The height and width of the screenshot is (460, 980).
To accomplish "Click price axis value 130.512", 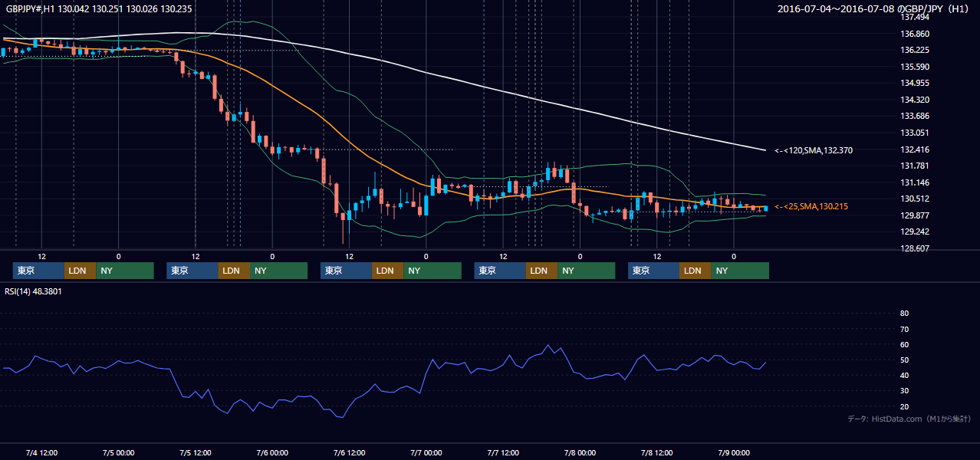I will coord(915,199).
